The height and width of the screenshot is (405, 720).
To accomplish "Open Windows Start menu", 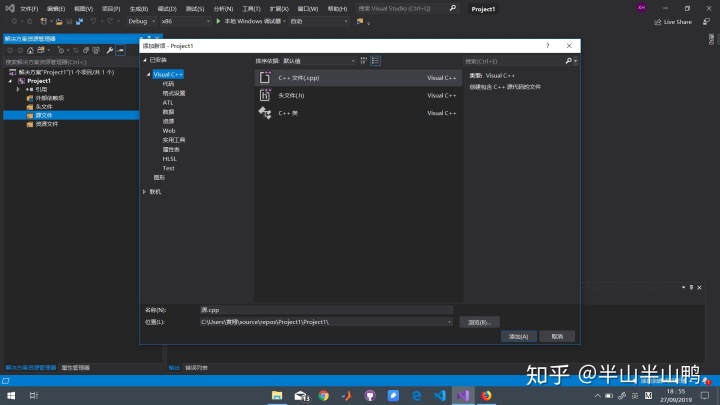I will [11, 395].
